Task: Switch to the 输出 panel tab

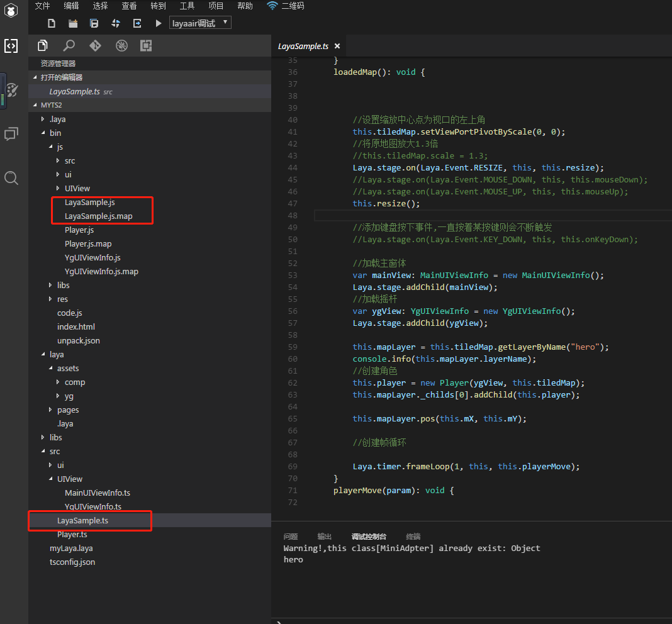Action: tap(324, 537)
